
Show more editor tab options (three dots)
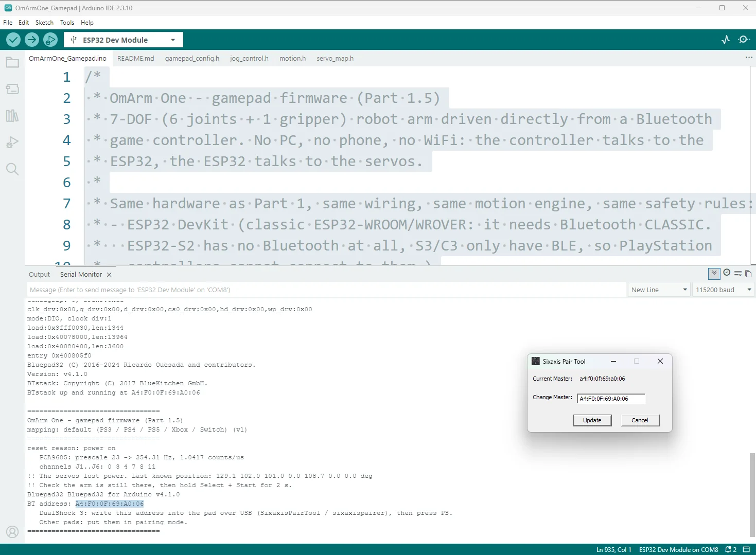749,58
